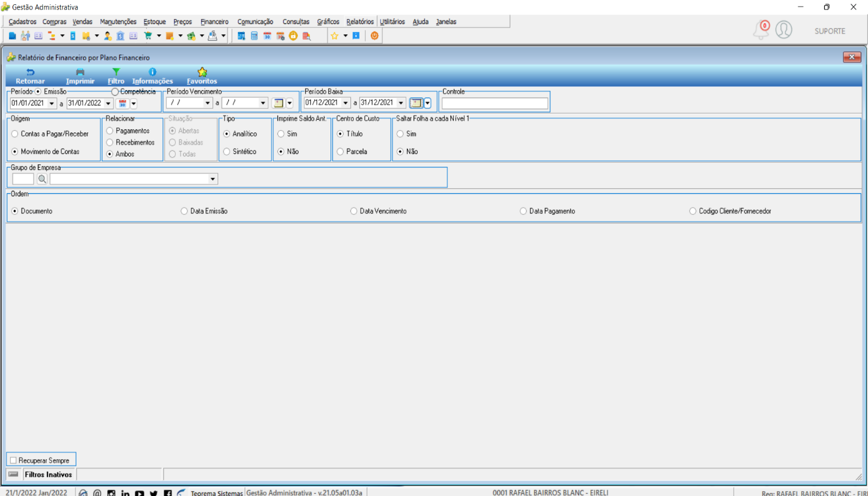868x496 pixels.
Task: Open calendar picker for Período Emissão
Action: click(122, 103)
